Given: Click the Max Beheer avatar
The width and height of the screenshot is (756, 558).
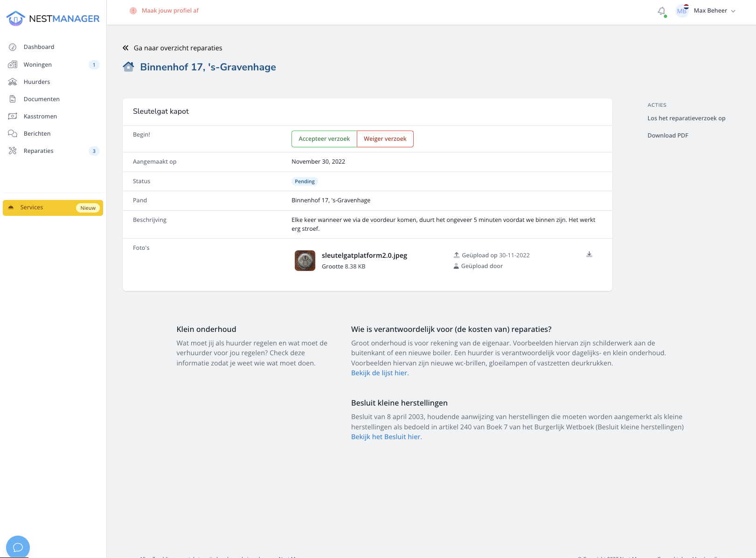Looking at the screenshot, I should click(x=682, y=11).
